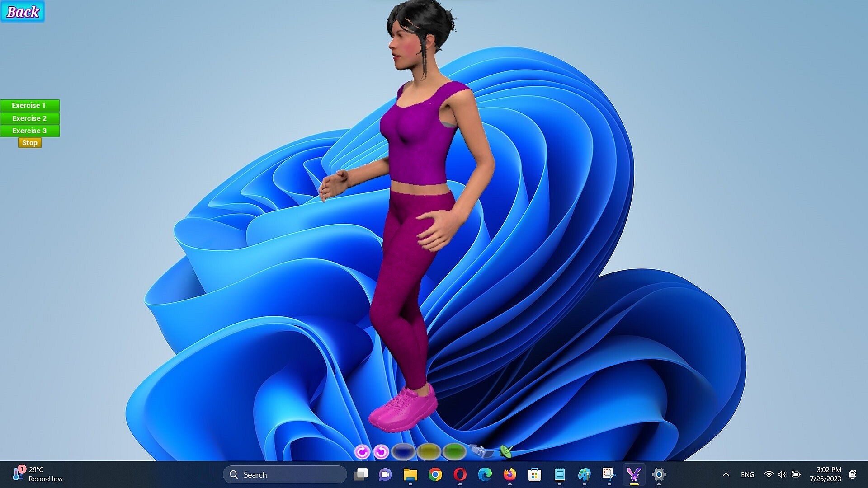Select the blue oval color button

[403, 451]
